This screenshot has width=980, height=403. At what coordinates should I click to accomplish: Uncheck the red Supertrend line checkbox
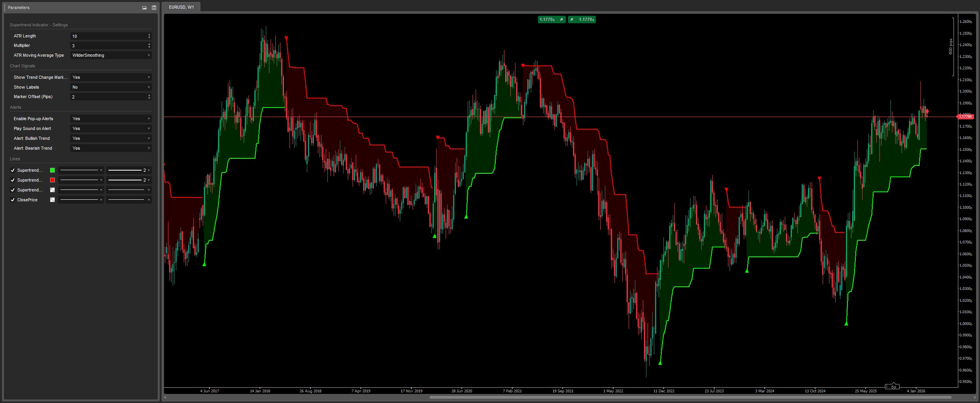click(x=12, y=180)
